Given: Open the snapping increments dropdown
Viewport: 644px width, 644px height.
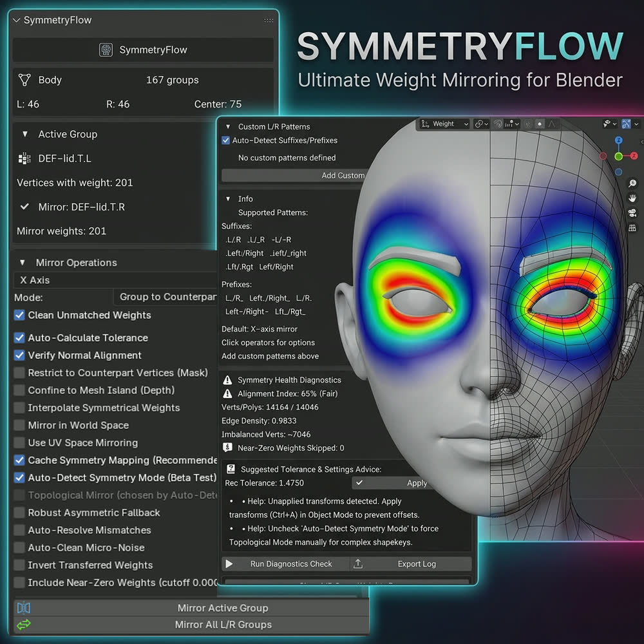Looking at the screenshot, I should coord(512,124).
